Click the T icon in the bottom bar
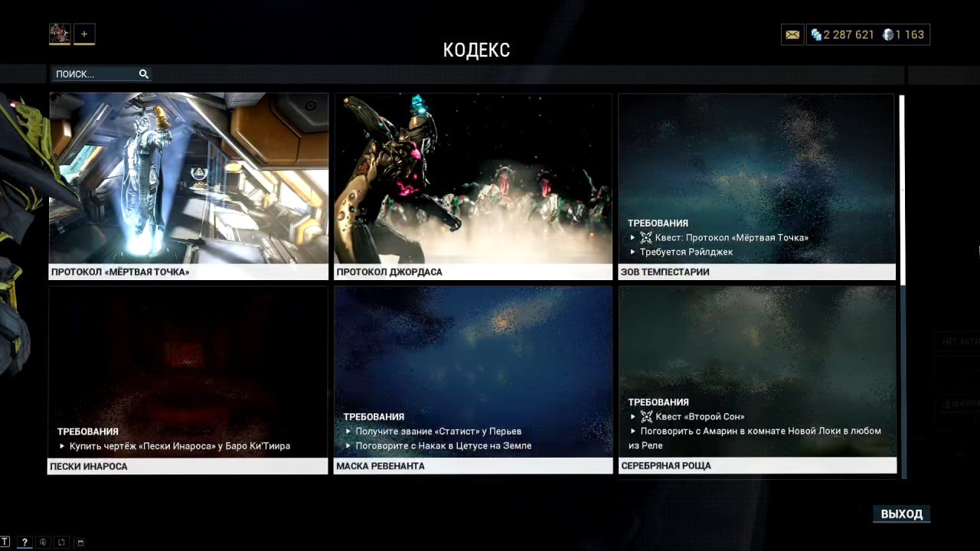Image resolution: width=980 pixels, height=551 pixels. (5, 542)
